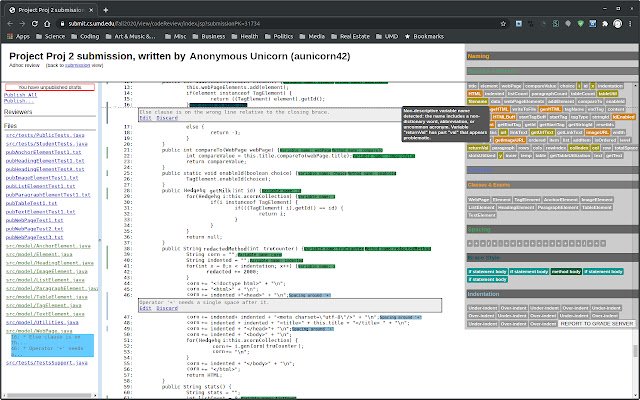
Task: Reload the current browser page
Action: coord(35,24)
